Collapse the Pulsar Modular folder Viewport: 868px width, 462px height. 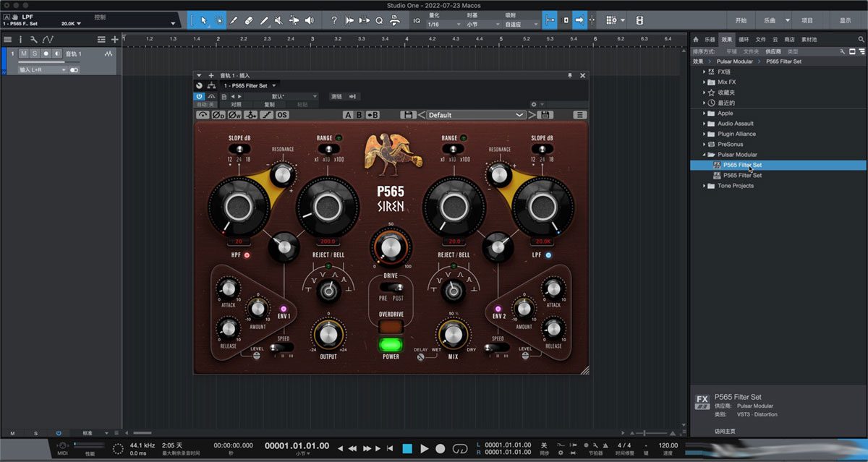coord(705,155)
